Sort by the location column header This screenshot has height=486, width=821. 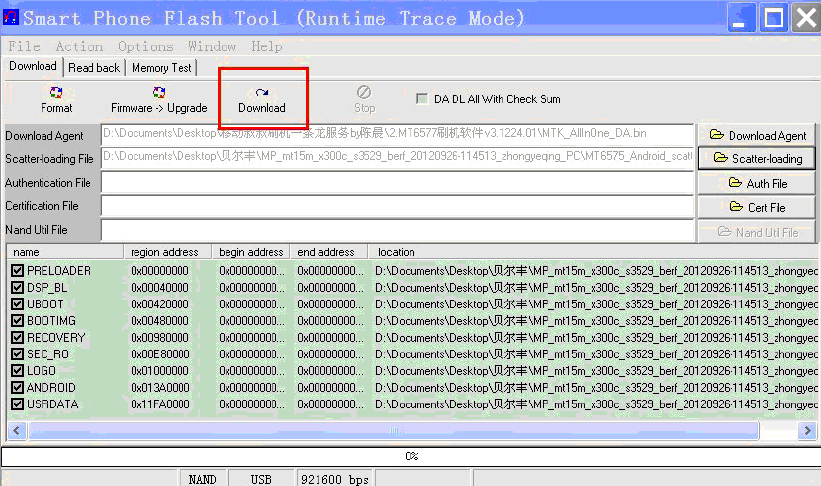pyautogui.click(x=594, y=252)
